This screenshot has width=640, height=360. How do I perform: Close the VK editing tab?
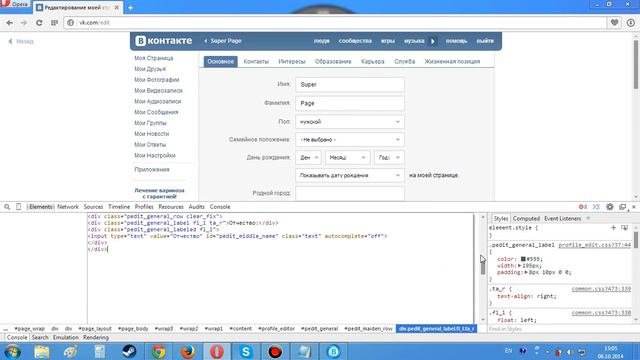117,7
